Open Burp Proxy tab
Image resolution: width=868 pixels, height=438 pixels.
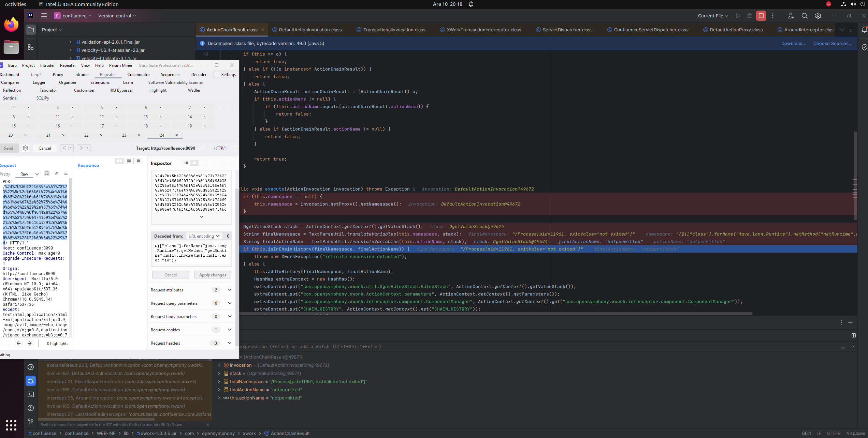click(58, 75)
